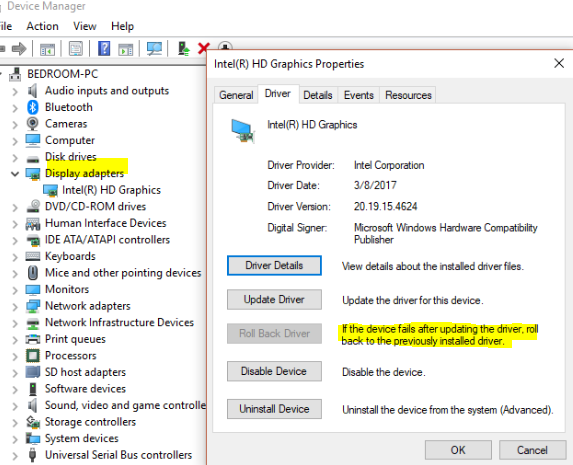Click the Driver Details button
This screenshot has width=573, height=465.
[274, 265]
